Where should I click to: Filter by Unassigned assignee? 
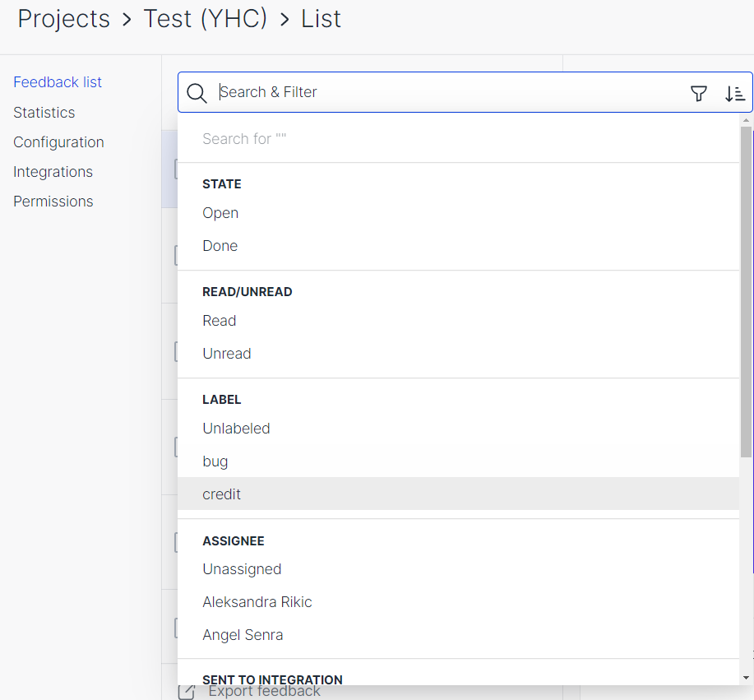pyautogui.click(x=458, y=569)
